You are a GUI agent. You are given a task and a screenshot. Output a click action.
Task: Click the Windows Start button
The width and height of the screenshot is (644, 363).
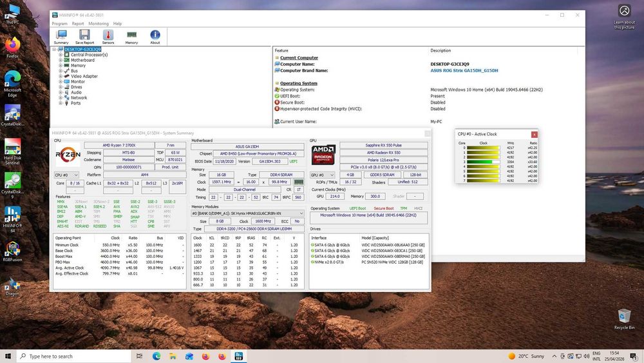pyautogui.click(x=8, y=356)
